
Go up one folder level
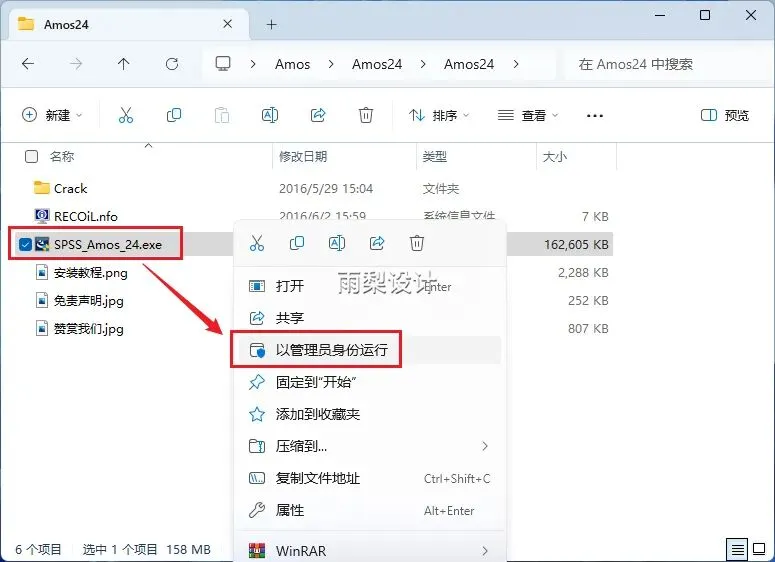tap(124, 64)
